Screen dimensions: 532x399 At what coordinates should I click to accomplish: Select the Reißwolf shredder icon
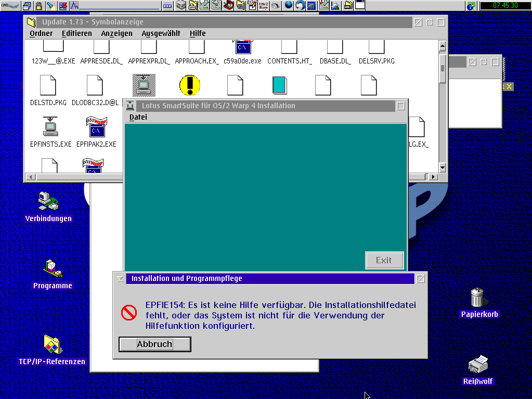[x=478, y=364]
